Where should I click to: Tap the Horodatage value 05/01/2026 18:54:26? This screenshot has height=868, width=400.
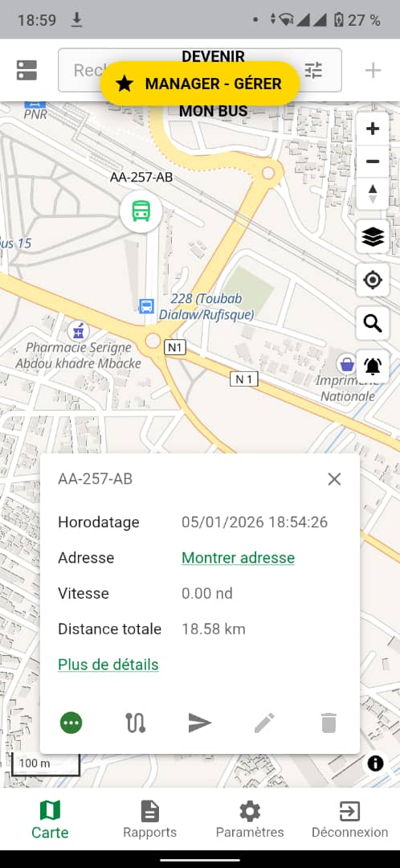[x=255, y=522]
